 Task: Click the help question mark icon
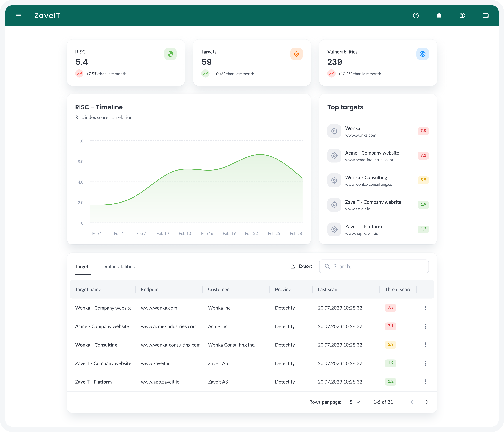coord(416,16)
